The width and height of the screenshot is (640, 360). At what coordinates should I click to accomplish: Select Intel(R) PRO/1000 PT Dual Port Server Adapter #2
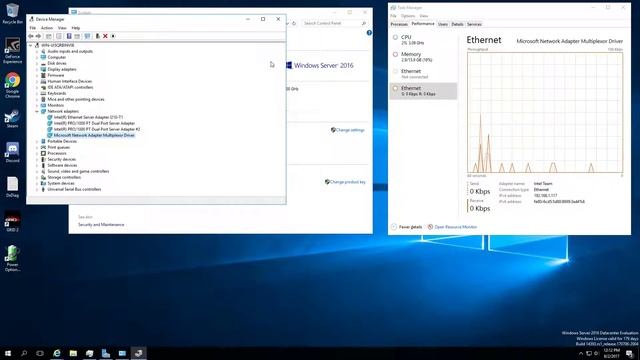tap(97, 129)
